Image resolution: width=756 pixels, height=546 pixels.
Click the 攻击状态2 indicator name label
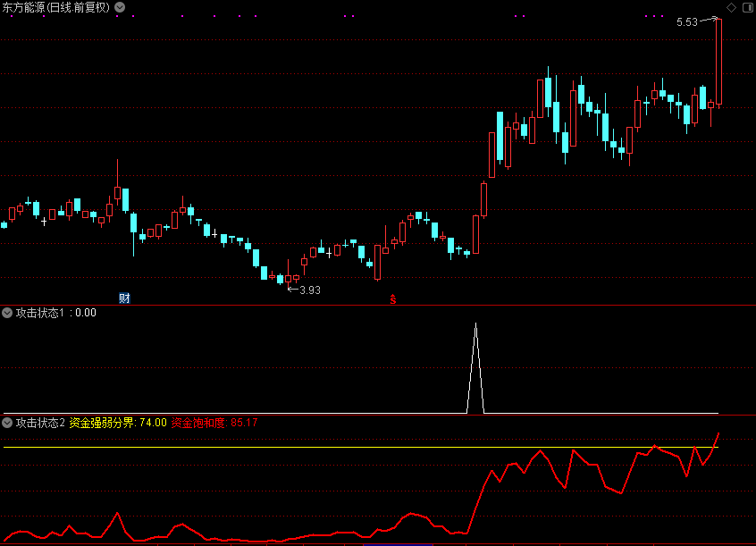(x=40, y=423)
